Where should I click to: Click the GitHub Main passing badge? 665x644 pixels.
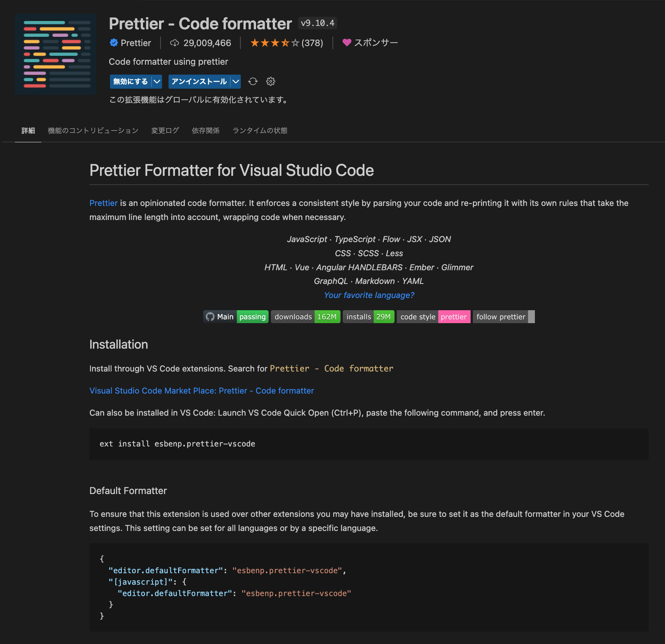click(236, 317)
